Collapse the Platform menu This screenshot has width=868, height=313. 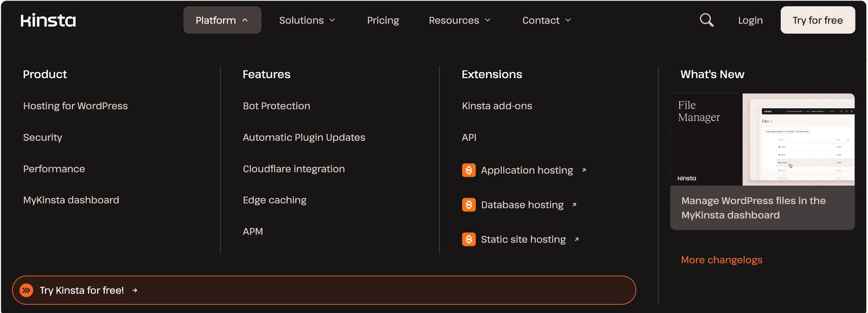tap(222, 20)
